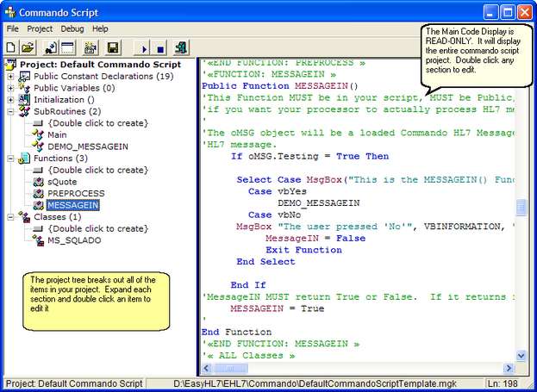
Task: Click the 'Exit Function' code line
Action: coord(303,250)
